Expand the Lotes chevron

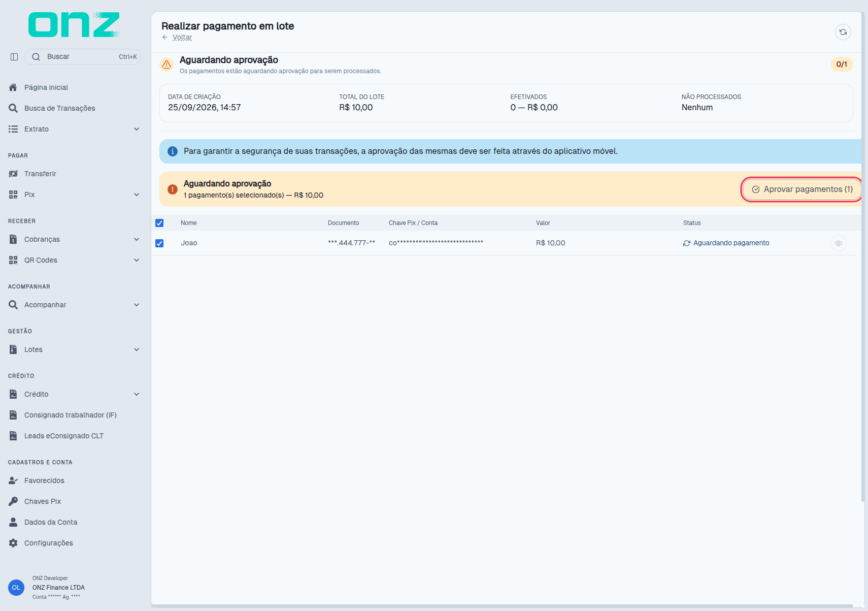(x=137, y=349)
